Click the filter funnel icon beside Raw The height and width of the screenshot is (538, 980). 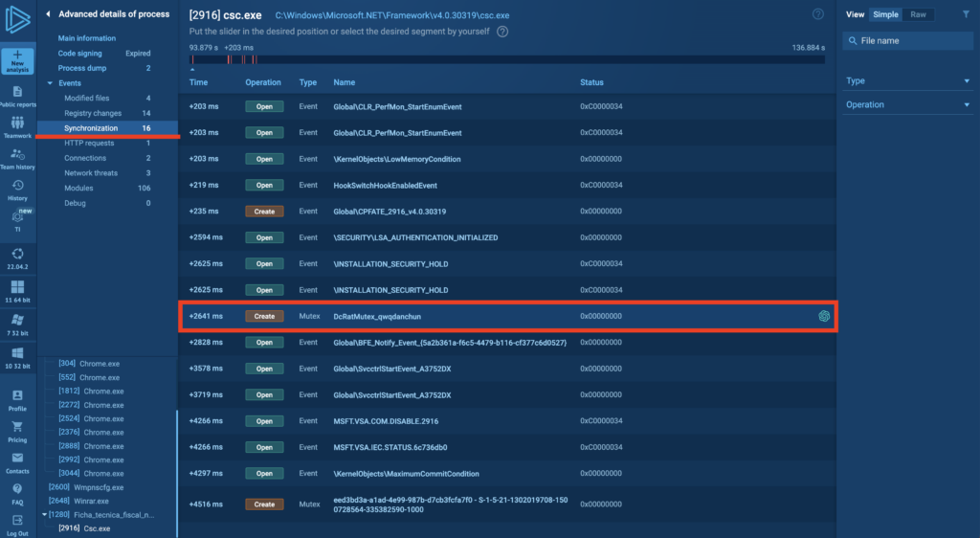[x=965, y=14]
